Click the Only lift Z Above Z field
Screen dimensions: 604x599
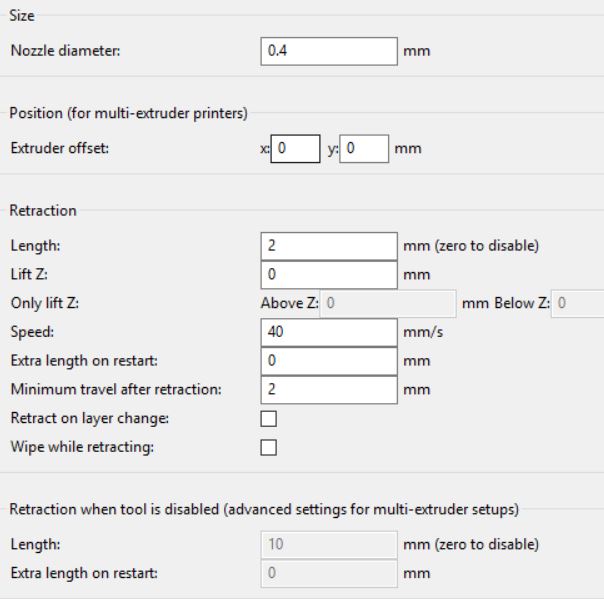pyautogui.click(x=388, y=304)
